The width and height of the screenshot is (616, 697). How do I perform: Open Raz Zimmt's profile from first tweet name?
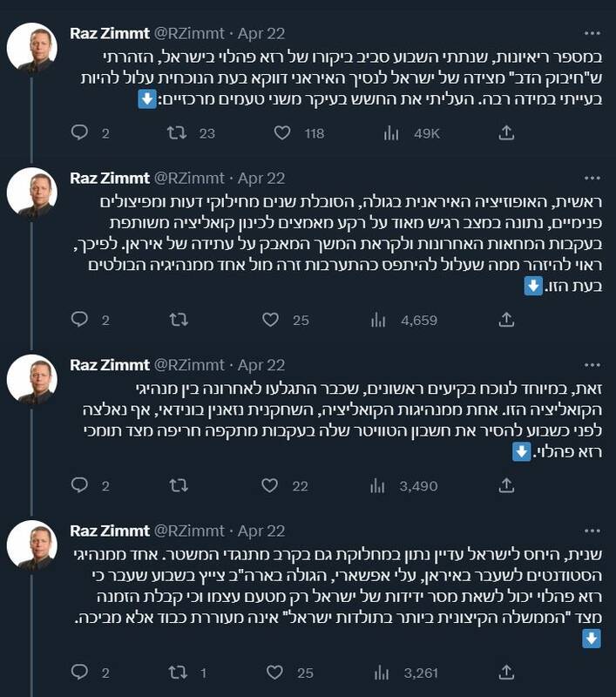click(109, 33)
